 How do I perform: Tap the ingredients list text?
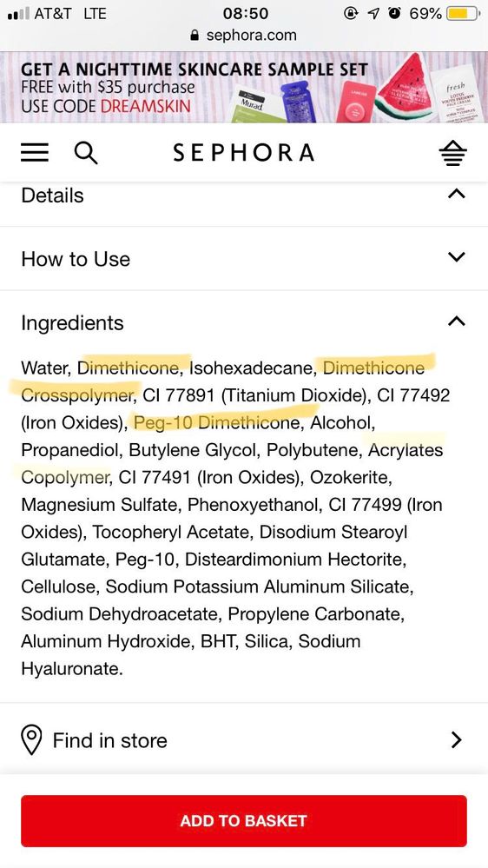click(x=236, y=518)
